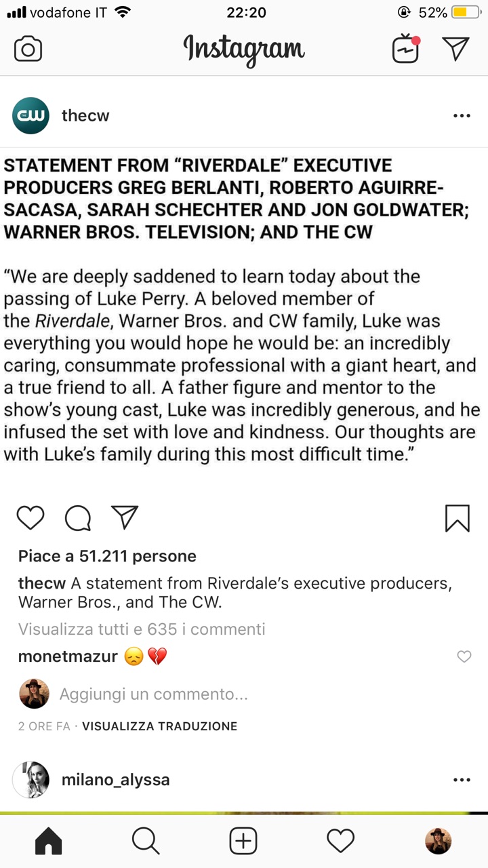488x868 pixels.
Task: Like thecw post with heart icon
Action: (x=30, y=518)
